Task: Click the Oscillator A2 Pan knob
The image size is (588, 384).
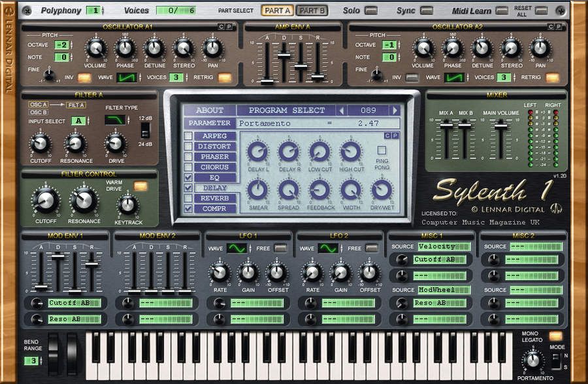Action: [540, 49]
